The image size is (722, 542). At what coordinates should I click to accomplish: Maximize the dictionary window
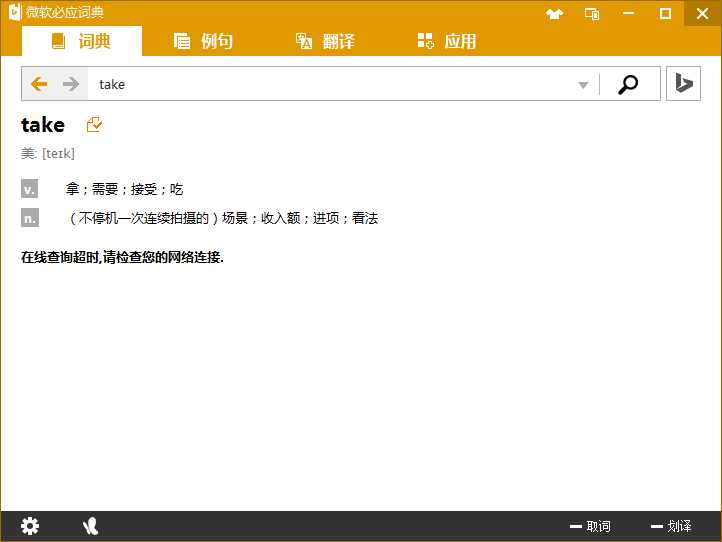point(665,13)
